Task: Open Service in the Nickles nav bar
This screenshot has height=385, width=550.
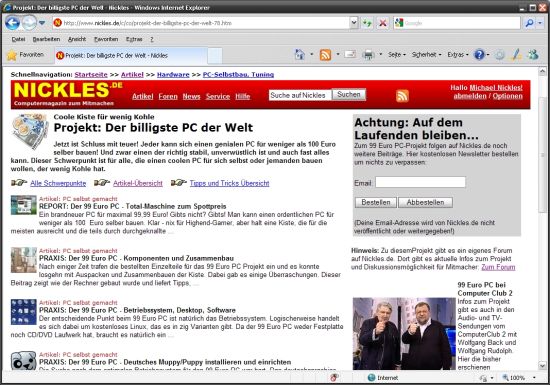Action: point(218,96)
